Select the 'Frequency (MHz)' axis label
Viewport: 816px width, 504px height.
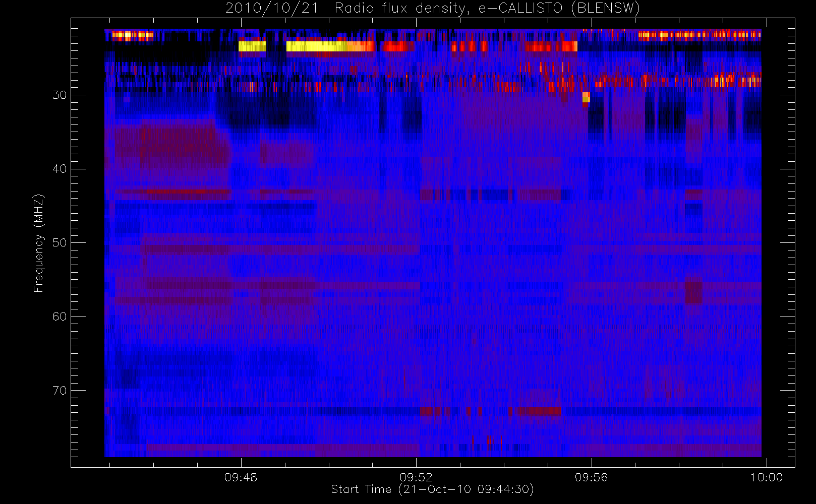38,243
